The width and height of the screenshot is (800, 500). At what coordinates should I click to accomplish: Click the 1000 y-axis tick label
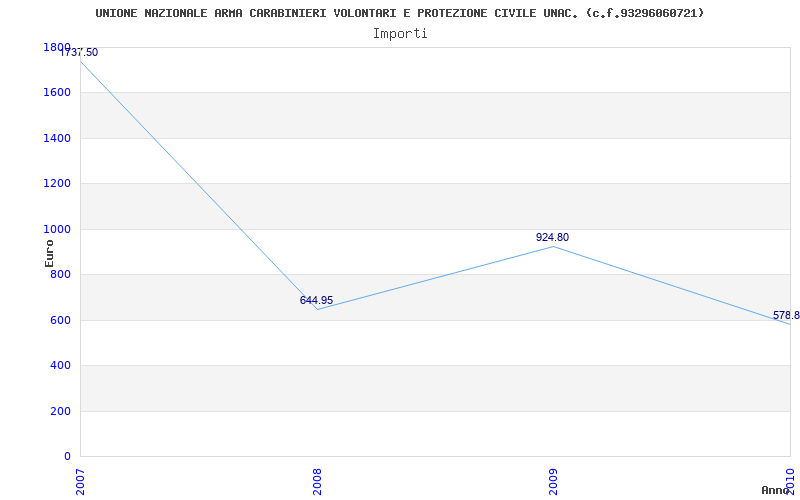[x=57, y=229]
